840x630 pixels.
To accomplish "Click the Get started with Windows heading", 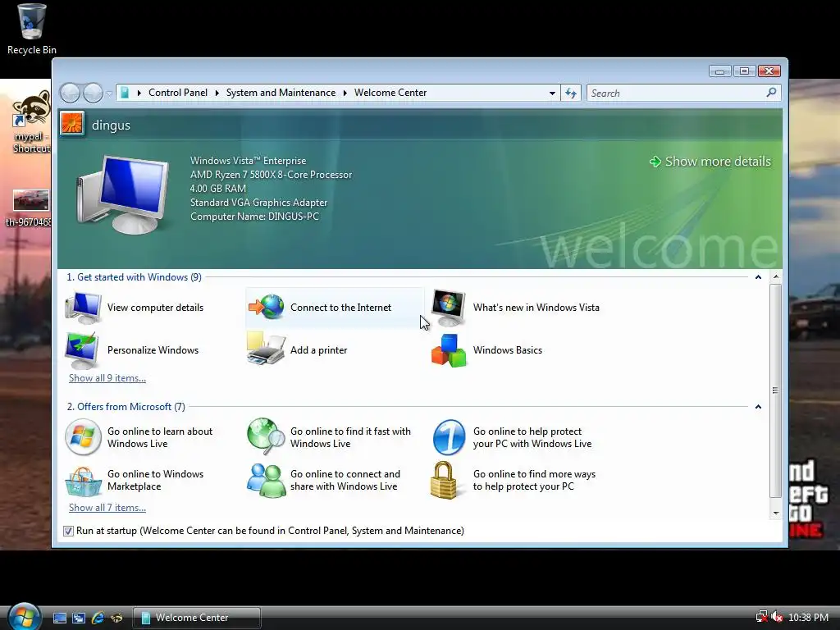I will 134,277.
